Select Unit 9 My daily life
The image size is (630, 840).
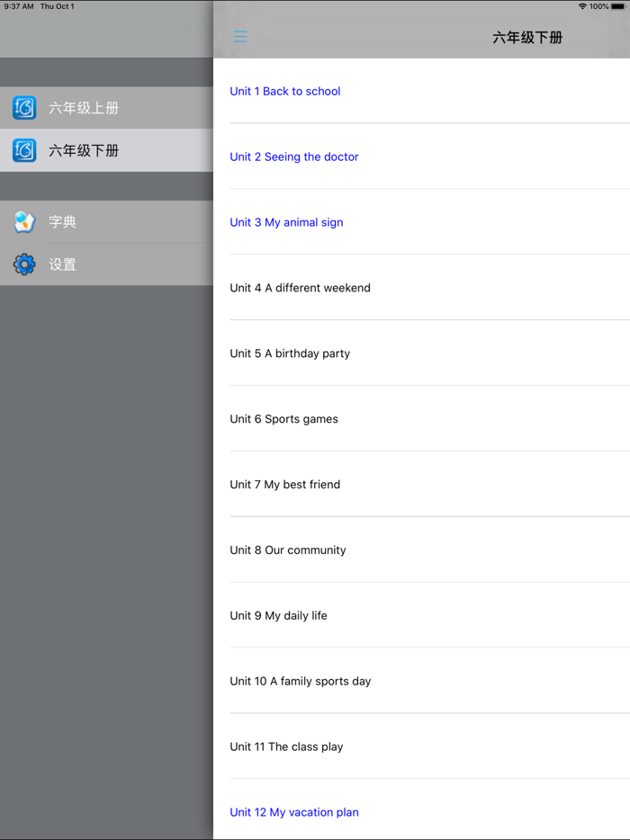coord(421,615)
